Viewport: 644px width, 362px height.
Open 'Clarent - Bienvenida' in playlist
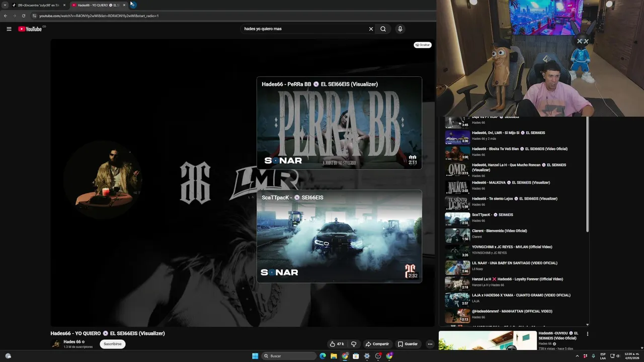[513, 234]
